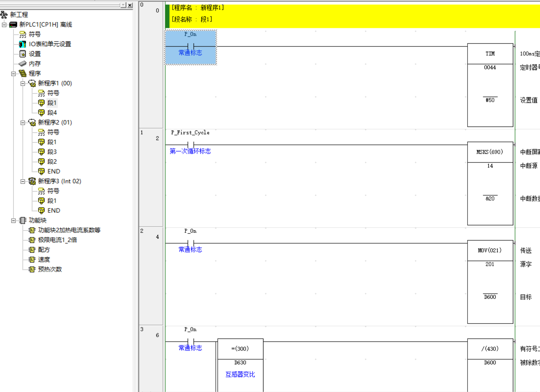Open 段3 section under 新程序2
The image size is (540, 392).
pos(52,152)
